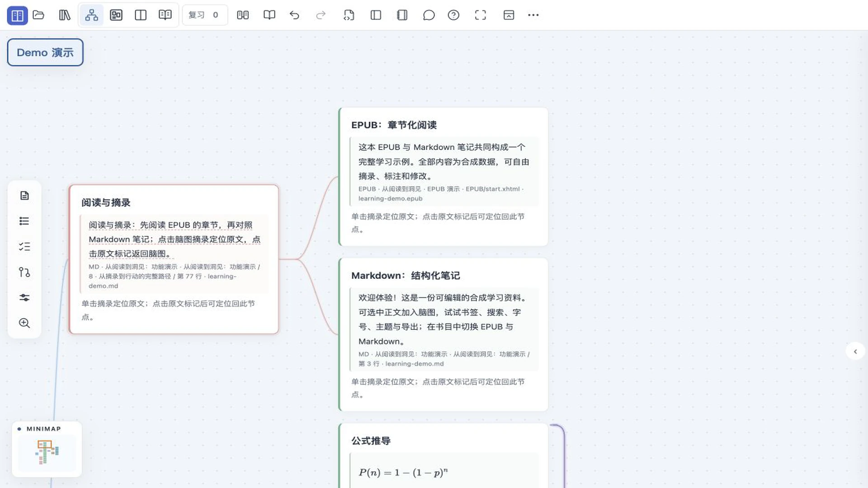
Task: Undo the last action
Action: tap(294, 15)
